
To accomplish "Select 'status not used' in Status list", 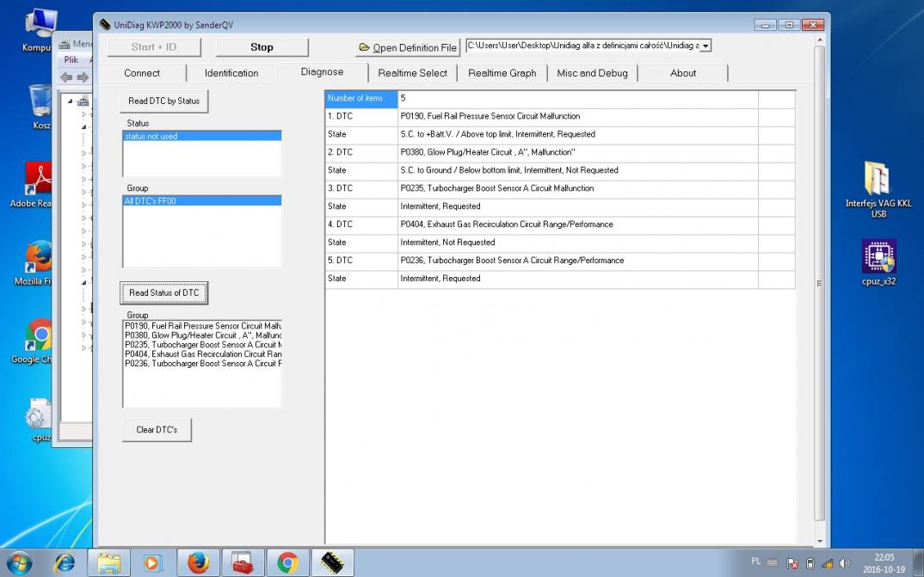I will [202, 136].
